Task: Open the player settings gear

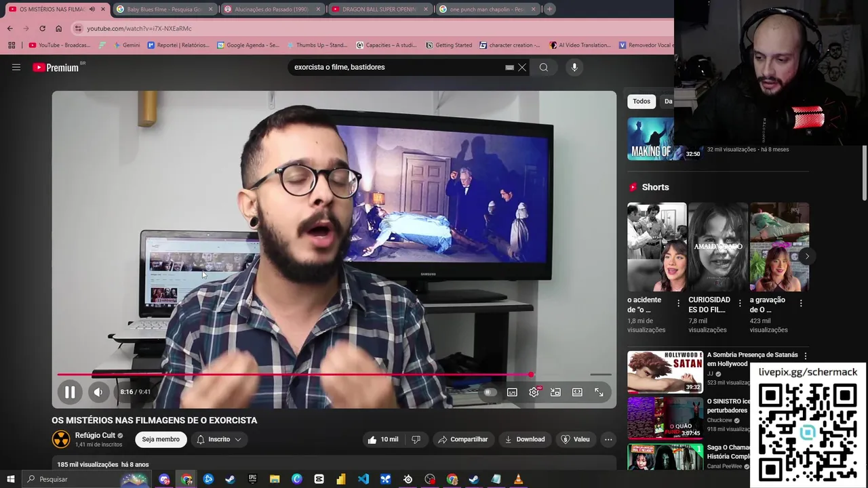Action: pos(534,392)
